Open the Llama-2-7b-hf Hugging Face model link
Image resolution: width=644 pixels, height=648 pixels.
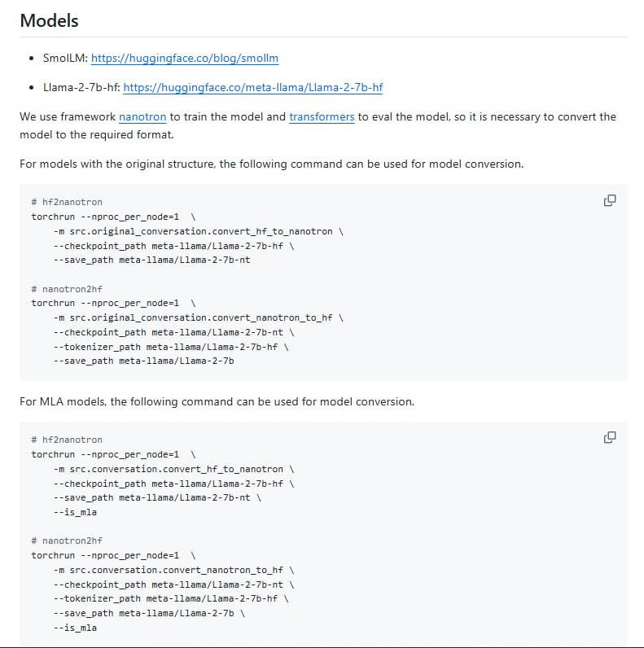pyautogui.click(x=253, y=87)
